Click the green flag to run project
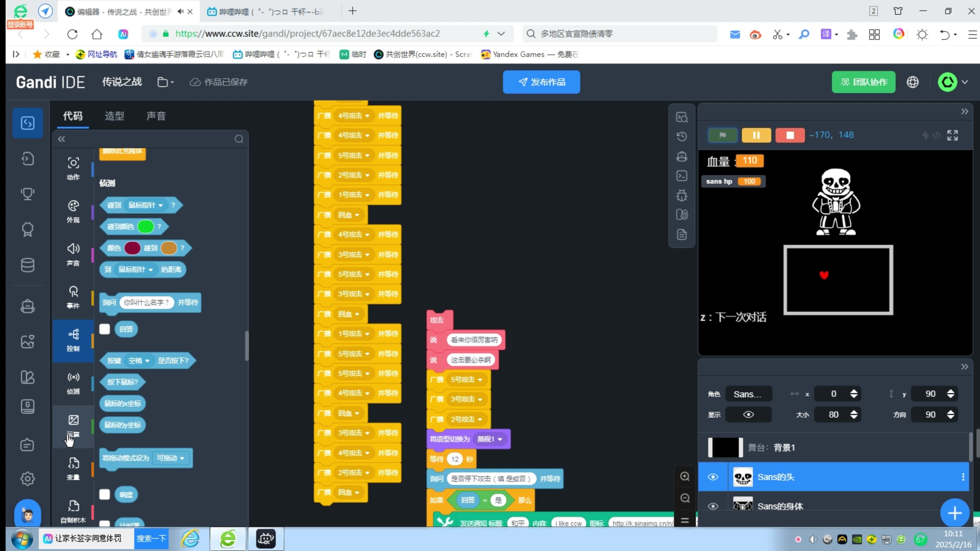Image resolution: width=980 pixels, height=551 pixels. pos(723,135)
